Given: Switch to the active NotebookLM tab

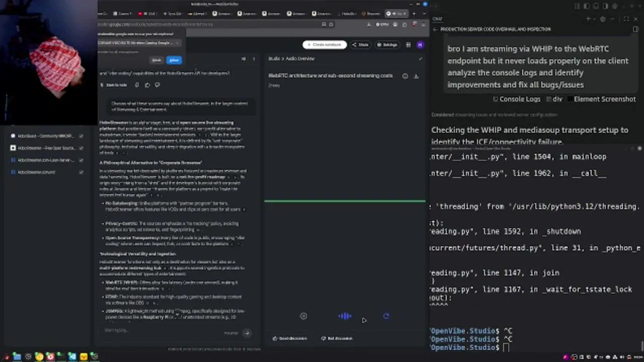Looking at the screenshot, I should tap(396, 14).
